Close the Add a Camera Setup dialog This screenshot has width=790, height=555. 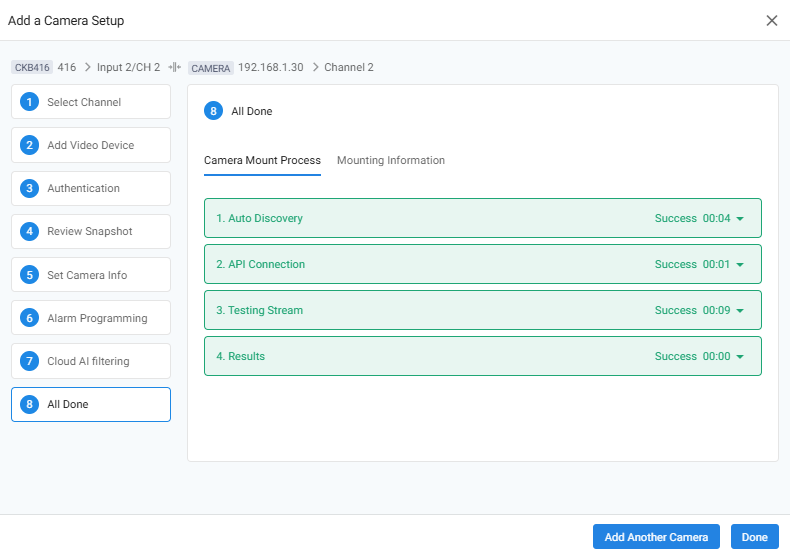coord(771,21)
